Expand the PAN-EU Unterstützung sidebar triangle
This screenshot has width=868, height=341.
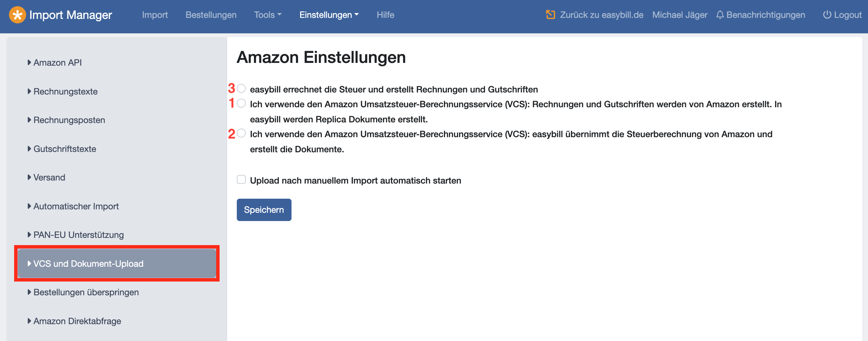point(29,235)
